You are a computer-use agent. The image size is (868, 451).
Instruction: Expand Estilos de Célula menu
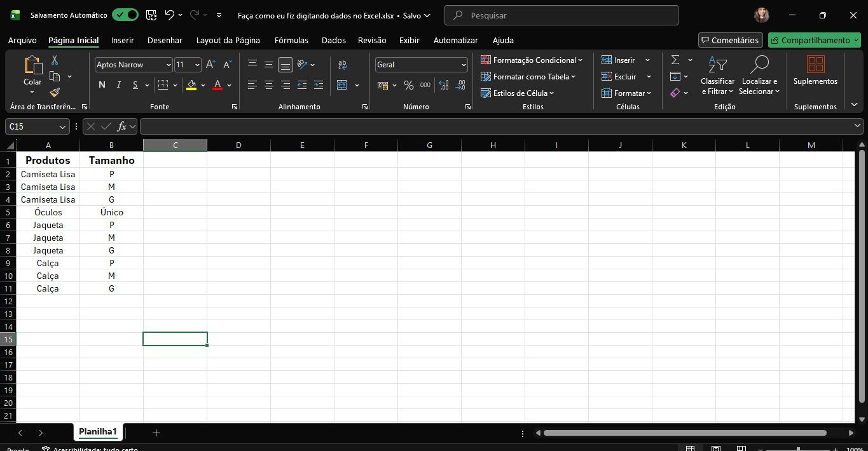(x=517, y=93)
